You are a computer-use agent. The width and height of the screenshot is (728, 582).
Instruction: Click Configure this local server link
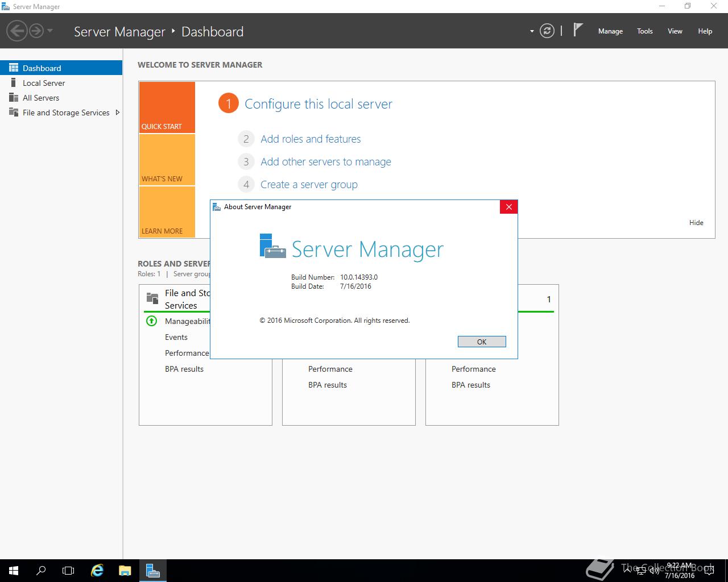(x=318, y=104)
